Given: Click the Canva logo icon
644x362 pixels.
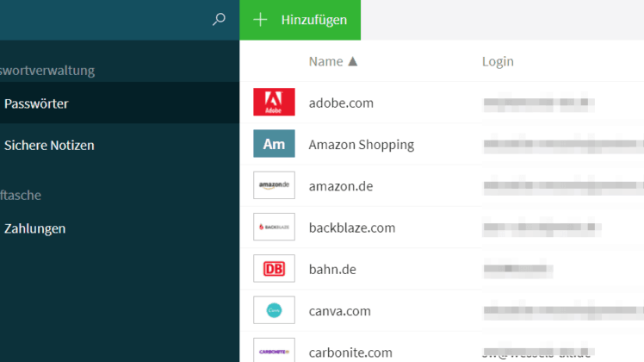Looking at the screenshot, I should point(274,309).
